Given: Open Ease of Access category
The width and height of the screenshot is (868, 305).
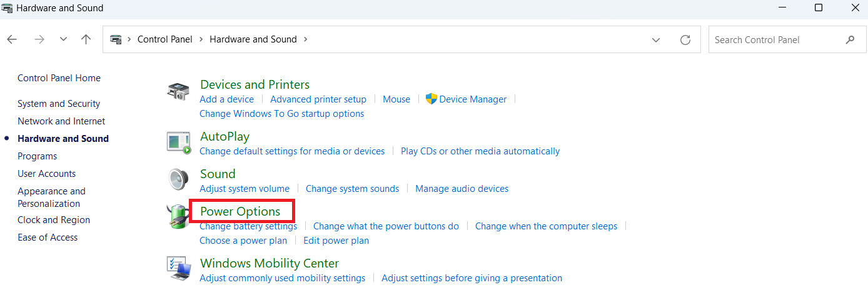Looking at the screenshot, I should tap(48, 237).
